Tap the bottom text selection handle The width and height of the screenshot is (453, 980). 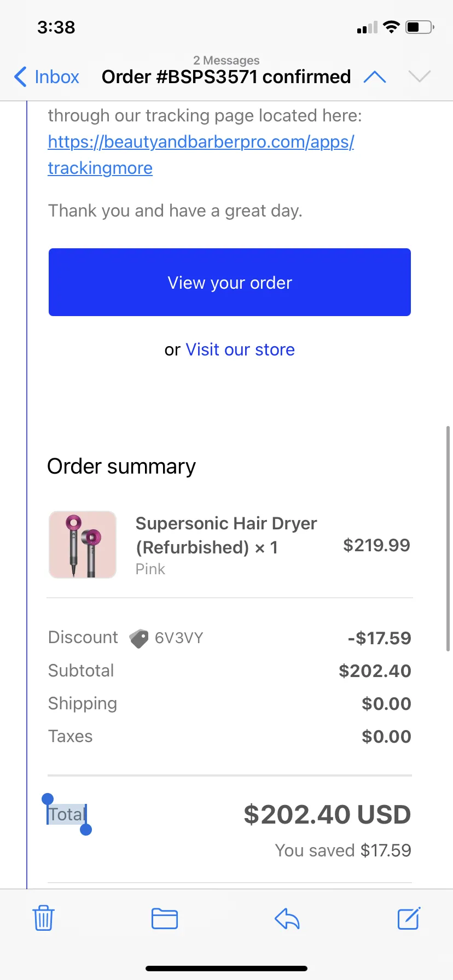(x=86, y=830)
